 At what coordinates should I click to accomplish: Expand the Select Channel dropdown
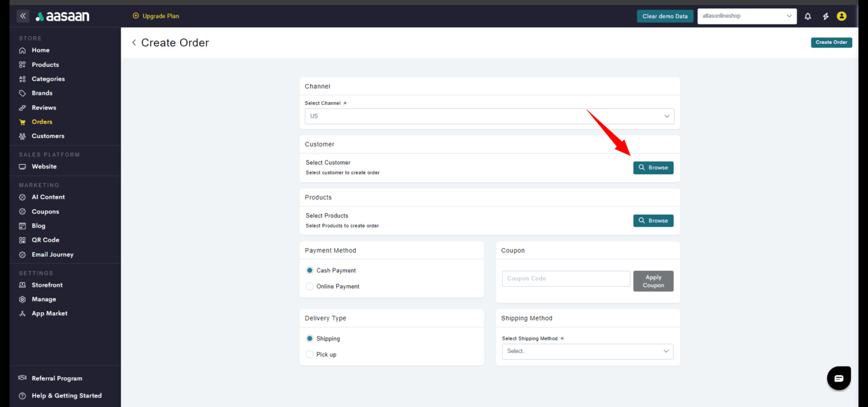489,116
